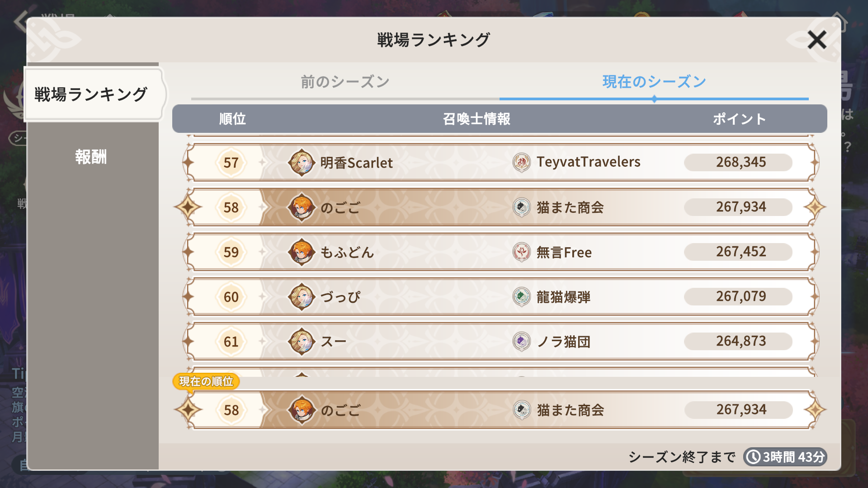The width and height of the screenshot is (868, 488).
Task: Open もふどん's profile avatar
Action: [302, 252]
